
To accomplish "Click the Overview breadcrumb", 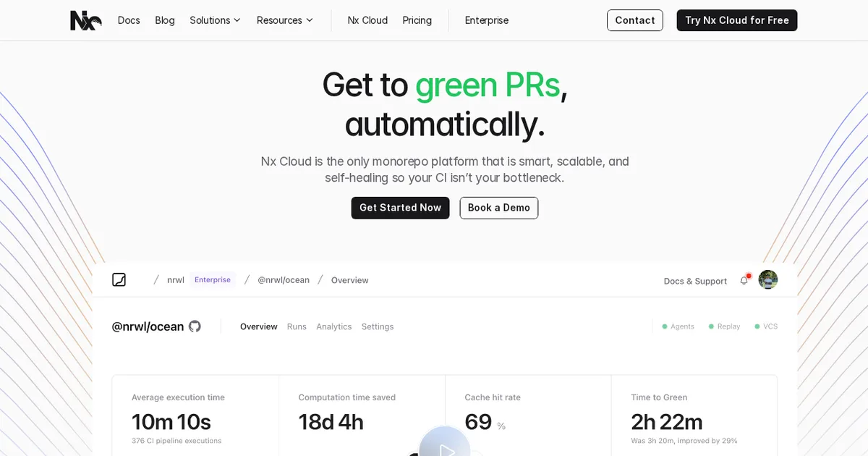I will pyautogui.click(x=350, y=280).
